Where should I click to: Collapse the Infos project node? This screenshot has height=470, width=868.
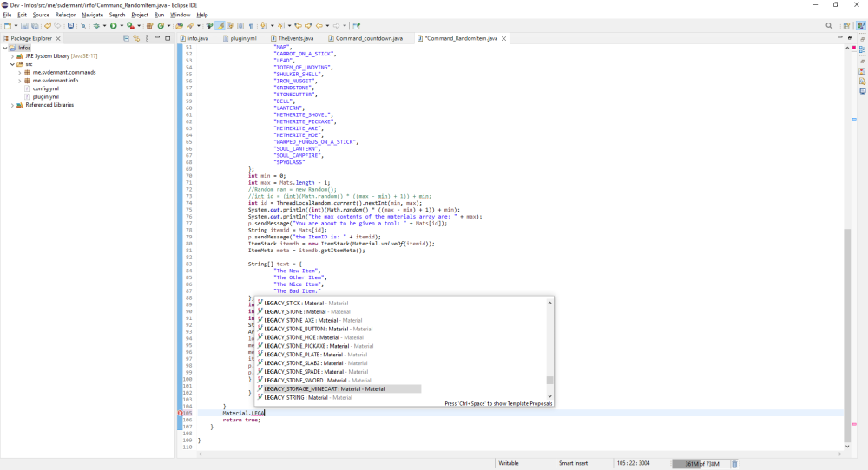[5, 48]
